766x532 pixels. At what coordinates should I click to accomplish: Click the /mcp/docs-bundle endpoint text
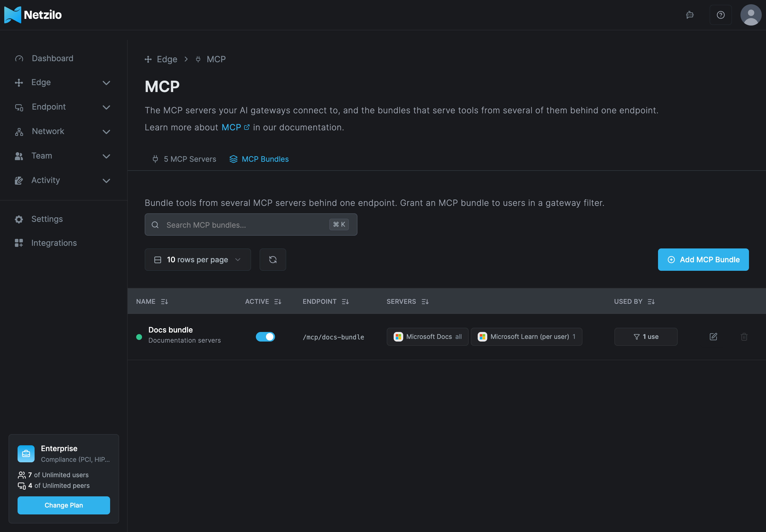pyautogui.click(x=333, y=337)
